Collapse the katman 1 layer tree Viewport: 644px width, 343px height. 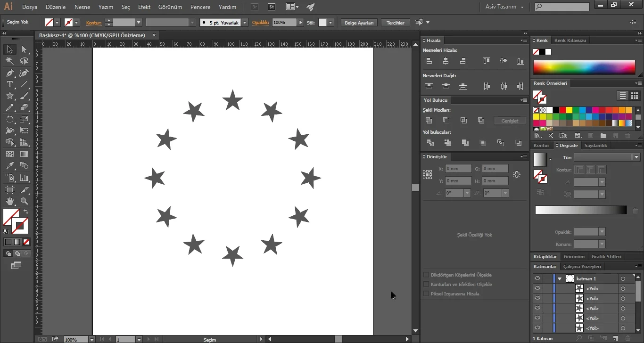tap(560, 279)
